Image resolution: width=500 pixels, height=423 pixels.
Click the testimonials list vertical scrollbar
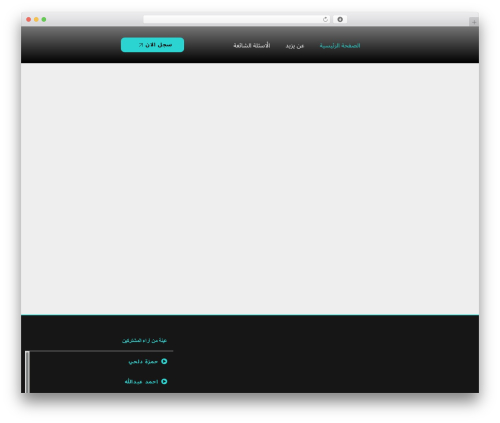[x=27, y=372]
